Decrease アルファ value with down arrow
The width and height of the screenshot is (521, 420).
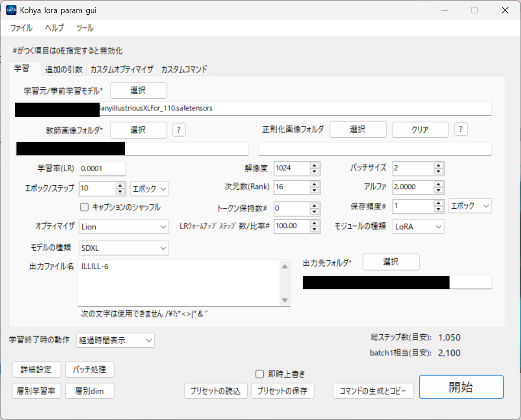[x=439, y=191]
